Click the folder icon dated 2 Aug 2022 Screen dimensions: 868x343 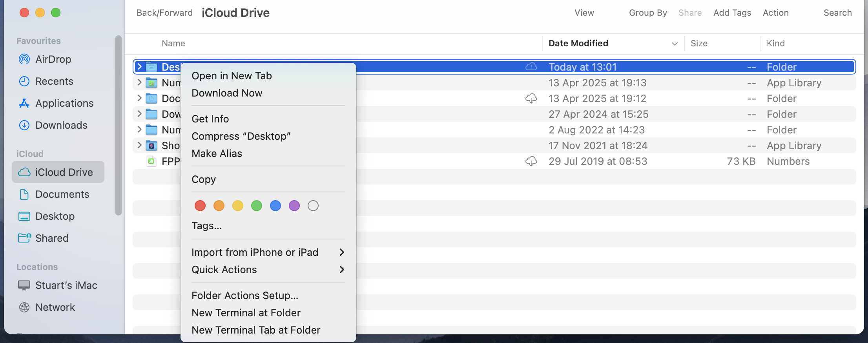[x=151, y=130]
